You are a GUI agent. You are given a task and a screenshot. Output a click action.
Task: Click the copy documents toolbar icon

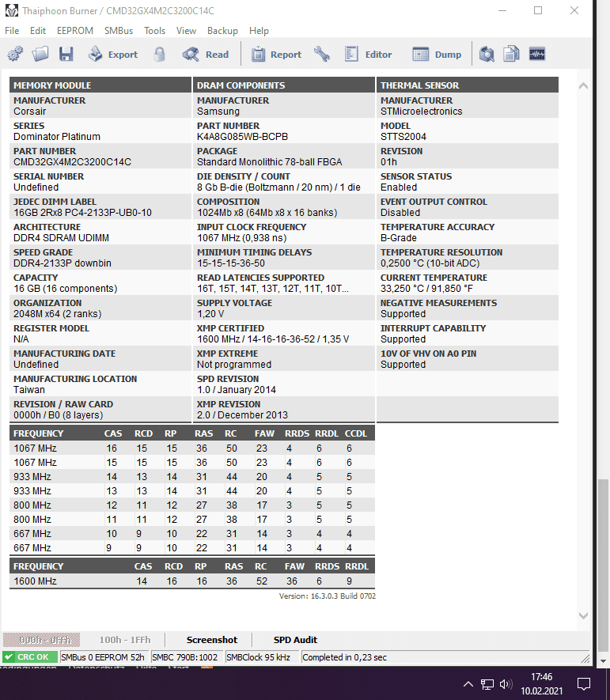click(x=511, y=55)
